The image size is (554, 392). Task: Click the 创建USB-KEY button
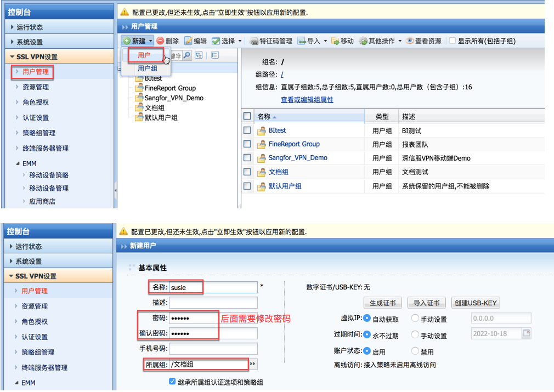[476, 303]
